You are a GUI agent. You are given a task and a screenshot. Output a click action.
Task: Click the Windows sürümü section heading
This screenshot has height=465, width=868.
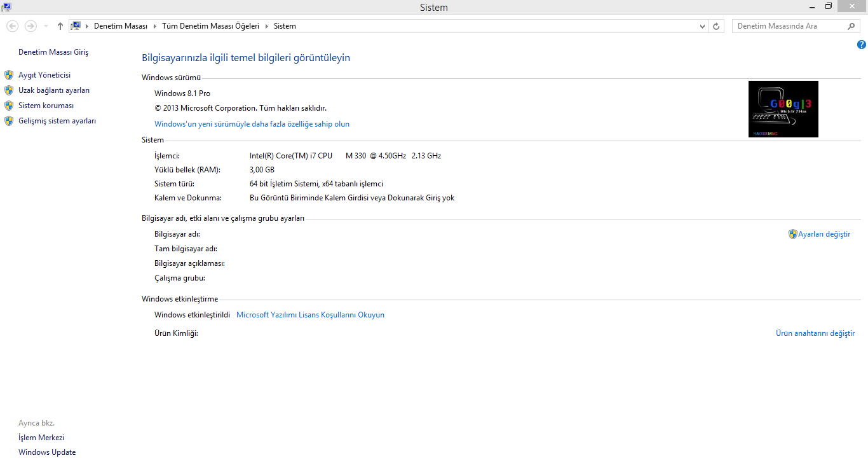171,78
